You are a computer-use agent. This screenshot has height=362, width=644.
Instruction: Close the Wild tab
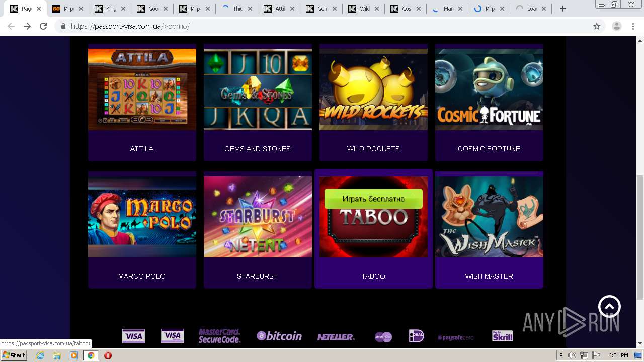click(377, 9)
